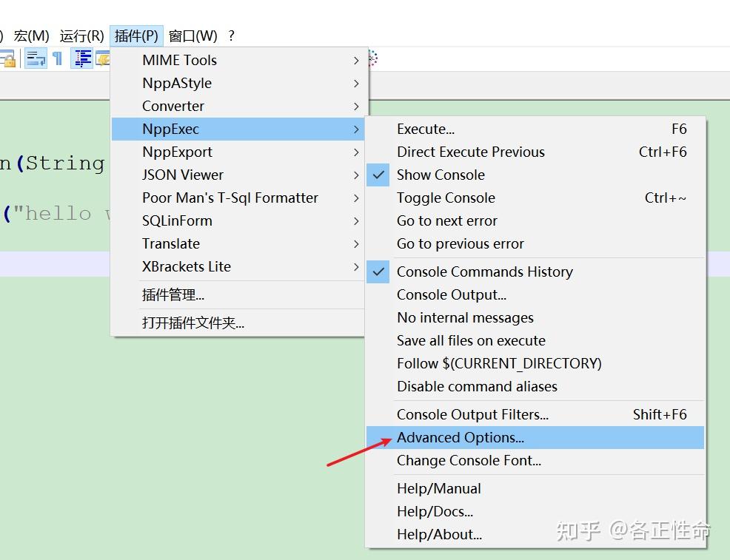Click the hello string in the code editor

[x=67, y=214]
